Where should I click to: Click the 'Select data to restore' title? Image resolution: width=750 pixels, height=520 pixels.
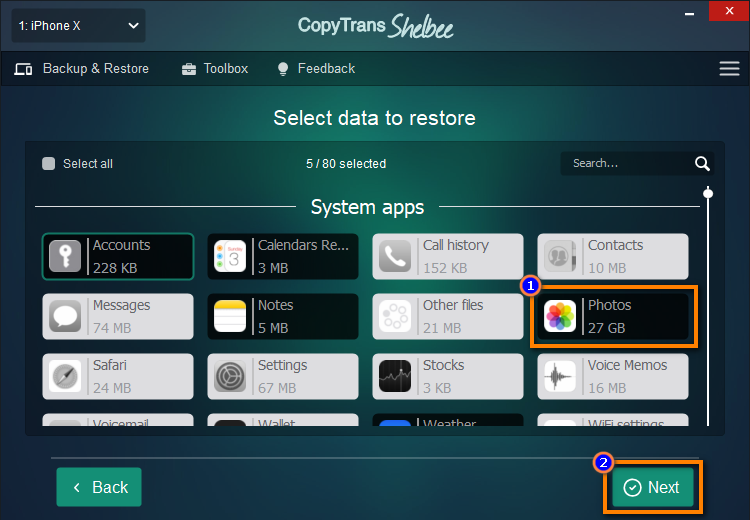375,118
